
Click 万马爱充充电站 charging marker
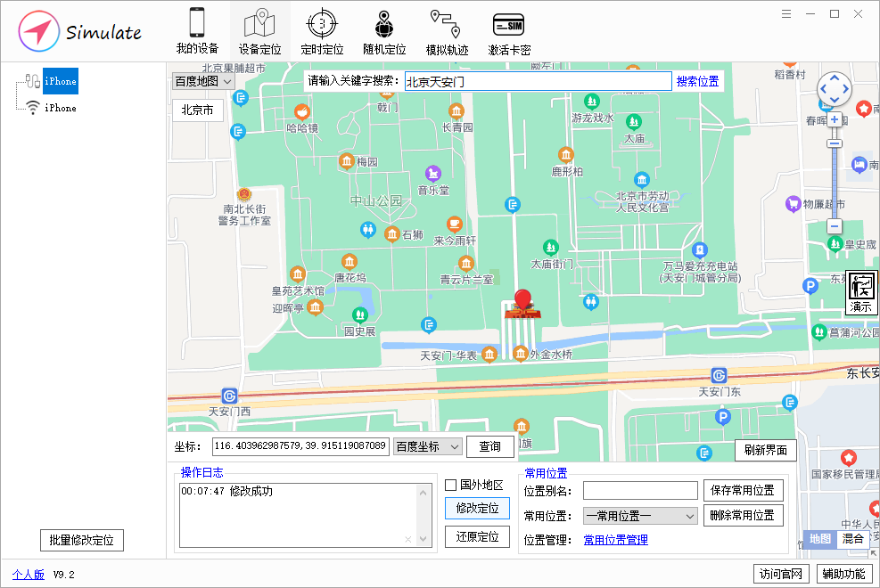click(699, 250)
